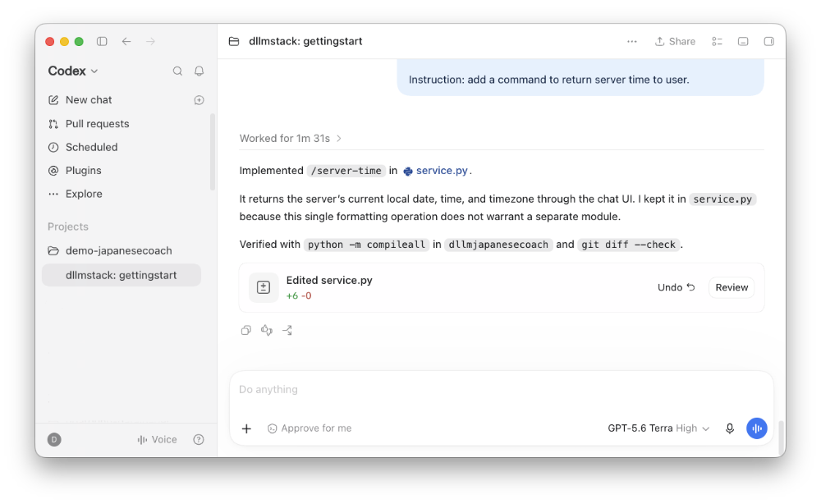Click the thumbs feedback icon
The image size is (821, 504).
pos(267,330)
